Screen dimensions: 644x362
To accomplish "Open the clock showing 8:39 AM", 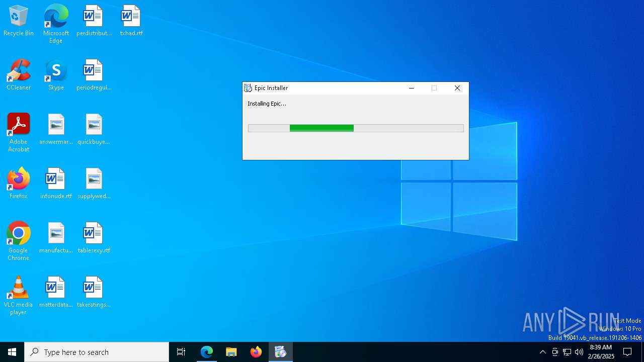I will (601, 352).
